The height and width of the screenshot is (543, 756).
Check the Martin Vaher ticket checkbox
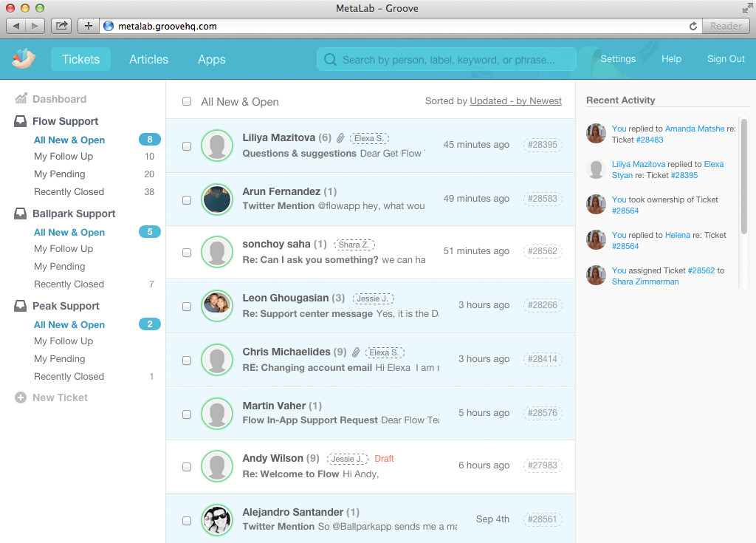point(187,414)
